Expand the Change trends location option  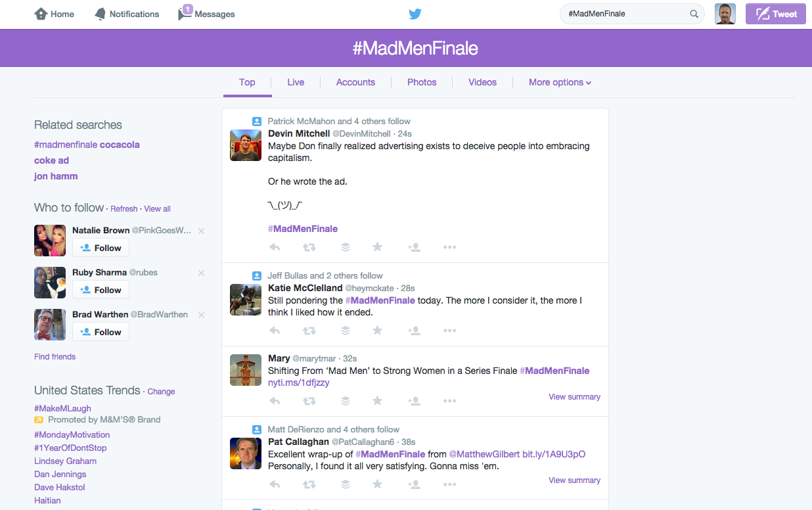tap(161, 392)
